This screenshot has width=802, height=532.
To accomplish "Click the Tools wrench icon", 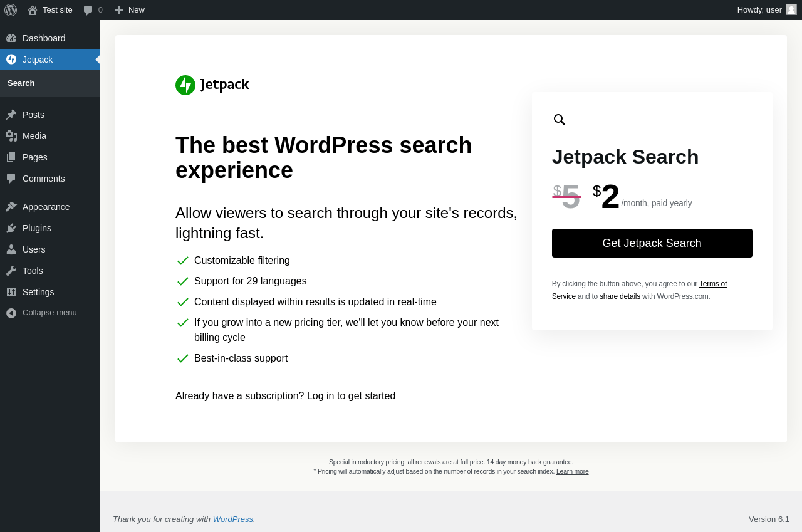I will [x=11, y=271].
